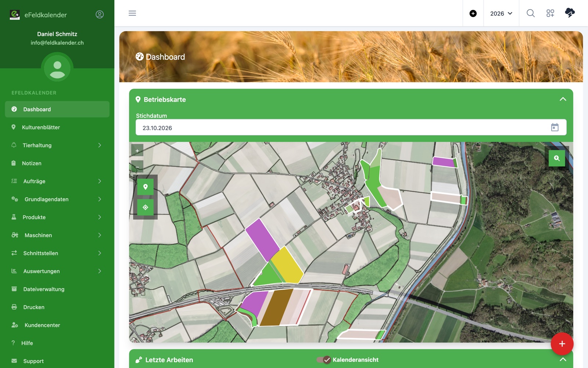The height and width of the screenshot is (368, 588).
Task: Expand the Auswertungen submenu
Action: [57, 271]
